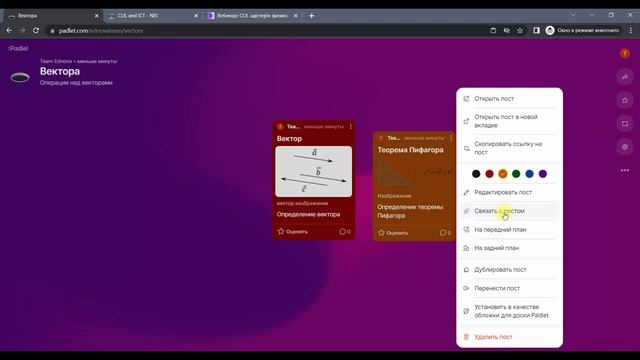Image resolution: width=640 pixels, height=360 pixels.
Task: Open the settings gear in Padlet sidebar
Action: pyautogui.click(x=624, y=147)
